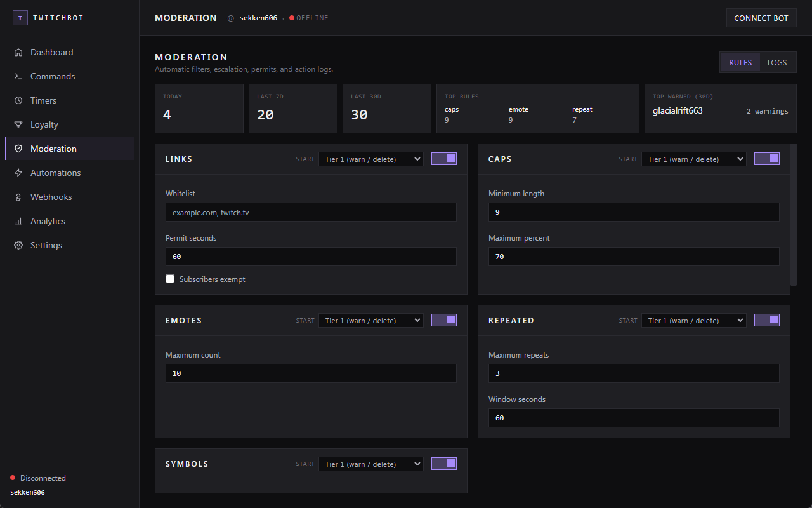
Task: Open the Analytics page
Action: [70, 221]
